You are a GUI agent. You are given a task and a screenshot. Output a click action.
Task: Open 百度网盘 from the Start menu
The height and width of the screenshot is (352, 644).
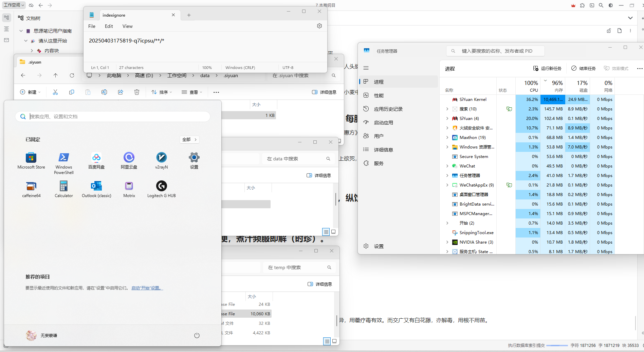point(96,161)
